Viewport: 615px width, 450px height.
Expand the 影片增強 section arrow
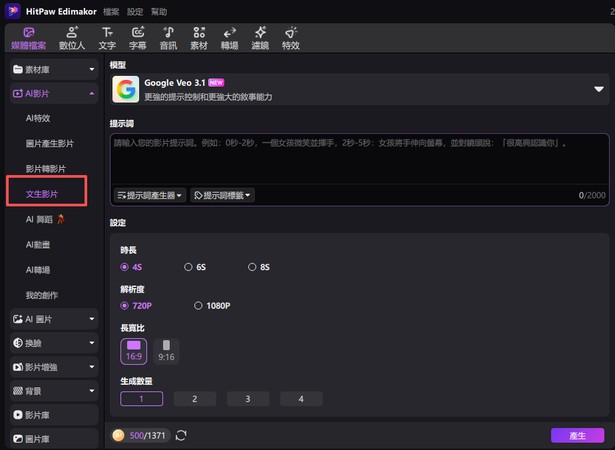pyautogui.click(x=91, y=367)
